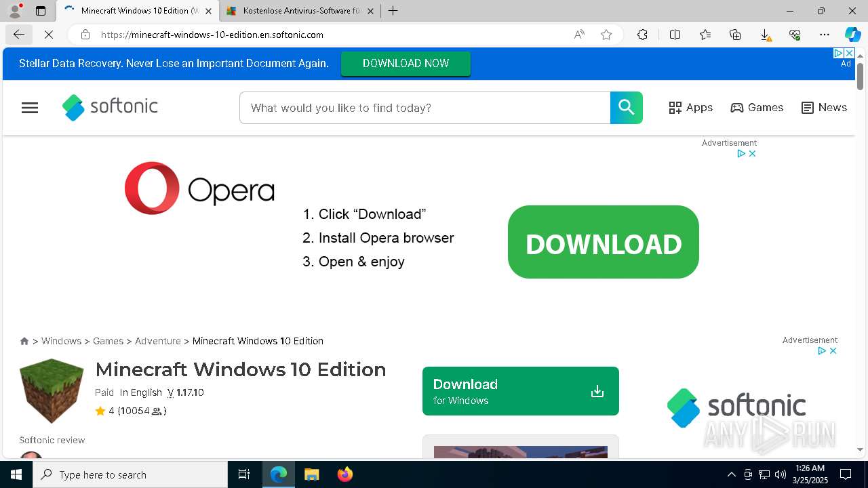Click the Minecraft grass block icon
Image resolution: width=868 pixels, height=488 pixels.
pos(52,391)
